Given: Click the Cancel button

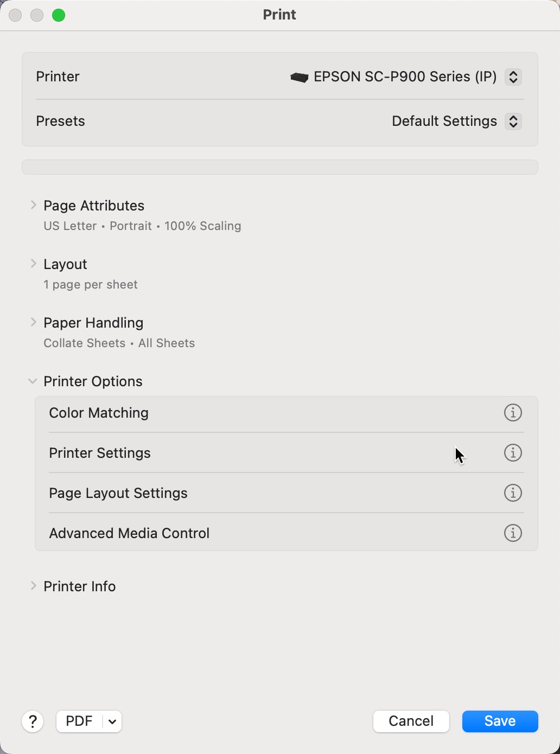Looking at the screenshot, I should [411, 721].
